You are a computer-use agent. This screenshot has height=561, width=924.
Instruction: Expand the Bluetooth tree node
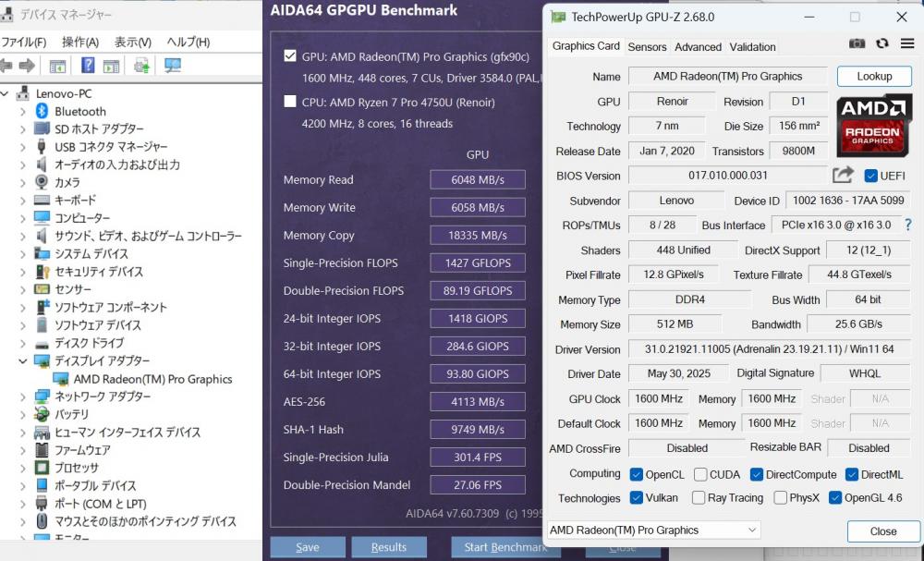tap(23, 112)
